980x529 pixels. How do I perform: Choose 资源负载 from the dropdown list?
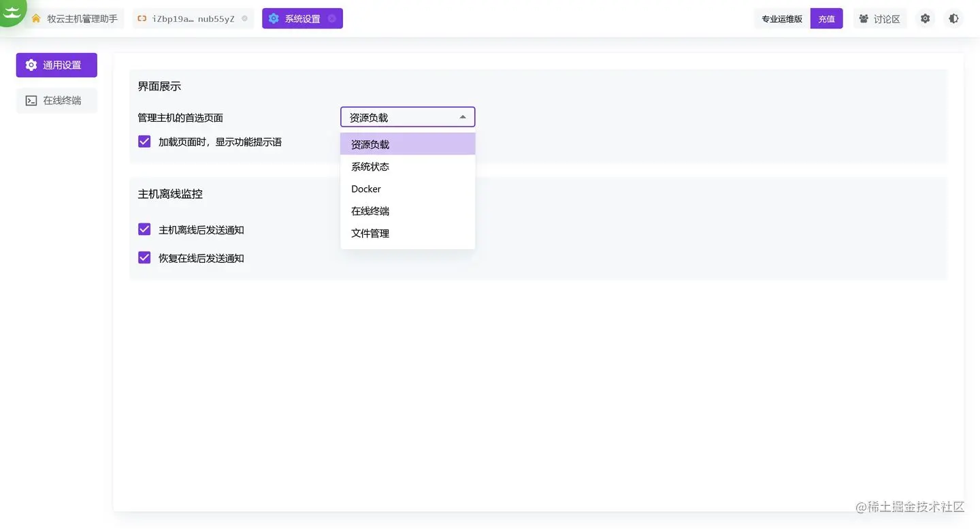pos(408,144)
